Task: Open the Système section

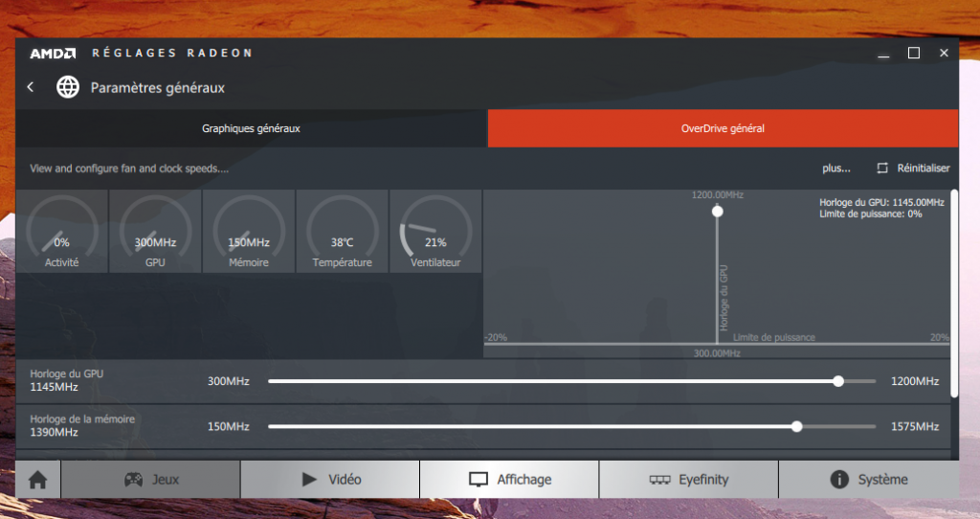Action: [x=869, y=480]
